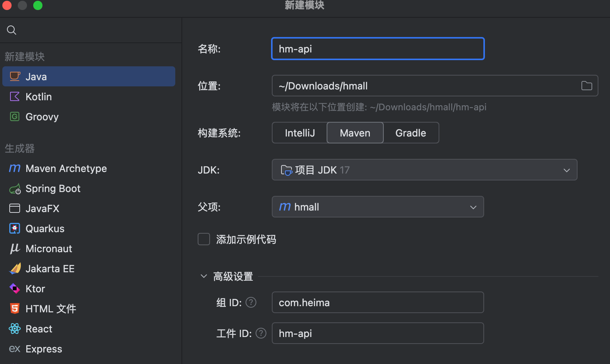This screenshot has width=610, height=364.
Task: Click Maven icon in 父项 field
Action: [285, 207]
